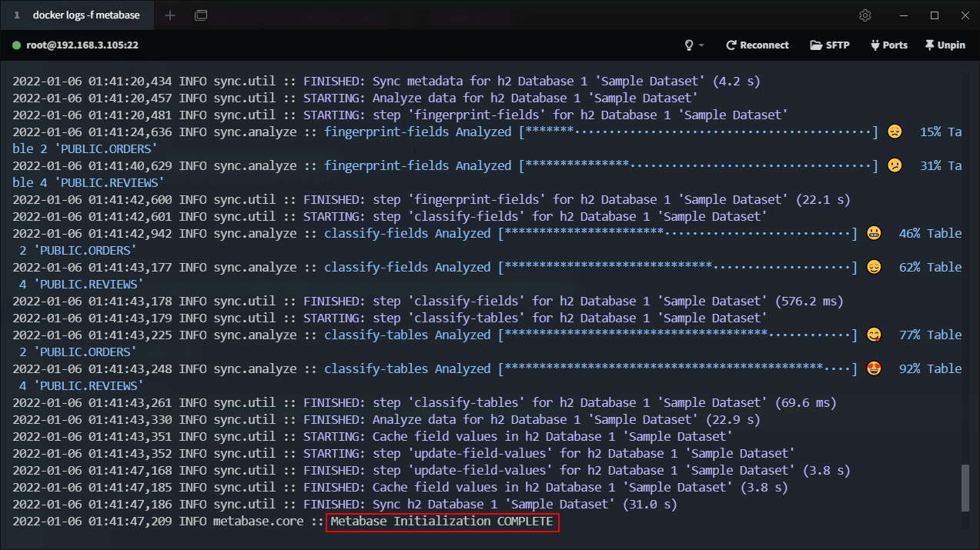Click the green connection status dot
The image size is (980, 550).
pos(16,45)
